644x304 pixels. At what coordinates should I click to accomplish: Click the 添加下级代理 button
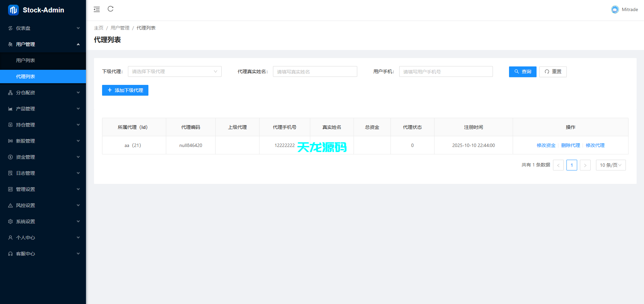coord(125,90)
